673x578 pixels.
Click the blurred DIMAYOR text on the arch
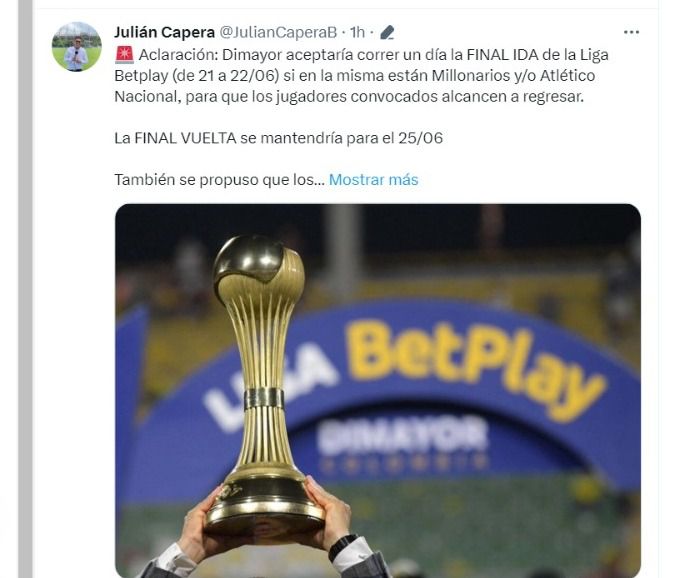click(x=403, y=436)
